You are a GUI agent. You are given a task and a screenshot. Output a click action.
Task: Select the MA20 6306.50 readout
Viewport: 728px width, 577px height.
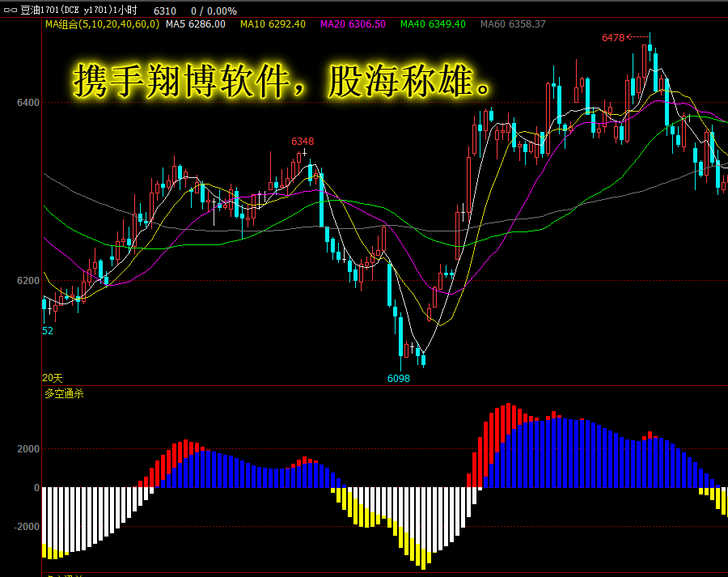click(353, 24)
